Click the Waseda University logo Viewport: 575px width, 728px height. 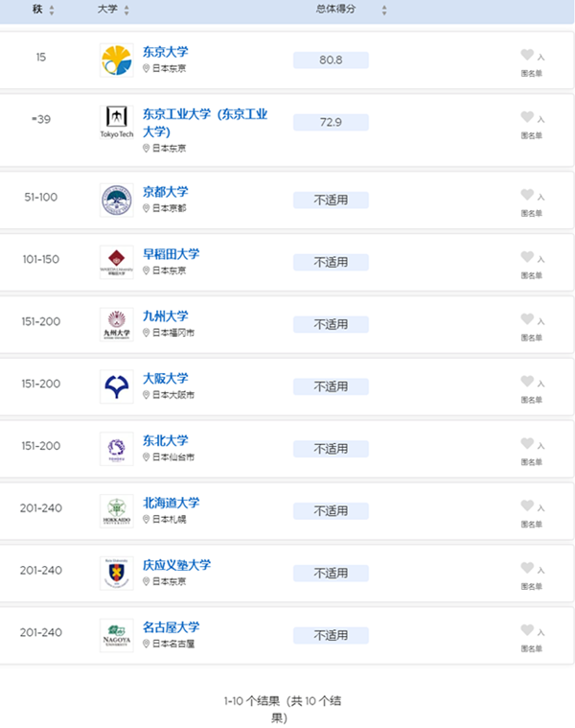(x=116, y=262)
